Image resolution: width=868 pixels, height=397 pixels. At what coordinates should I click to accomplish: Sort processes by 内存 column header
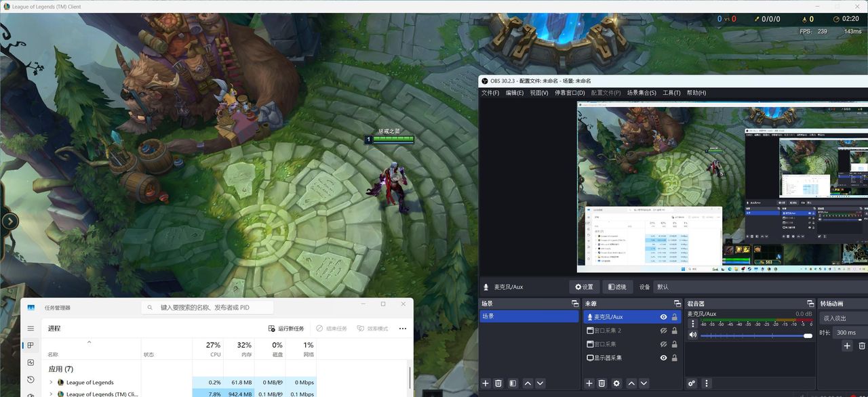pos(239,349)
